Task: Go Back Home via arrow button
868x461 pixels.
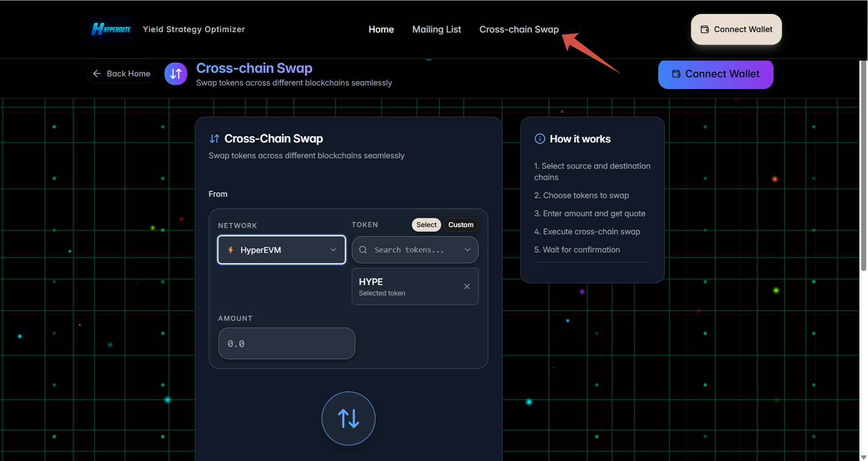Action: [x=121, y=74]
